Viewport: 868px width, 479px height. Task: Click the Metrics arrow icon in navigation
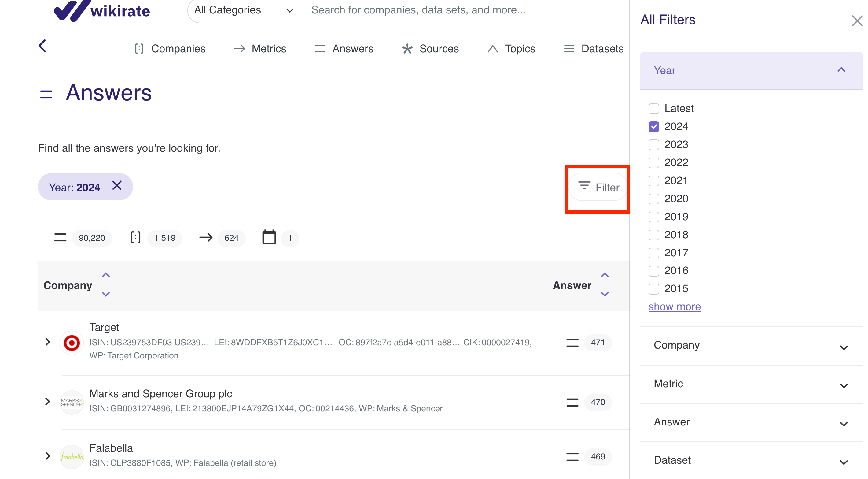pyautogui.click(x=239, y=49)
